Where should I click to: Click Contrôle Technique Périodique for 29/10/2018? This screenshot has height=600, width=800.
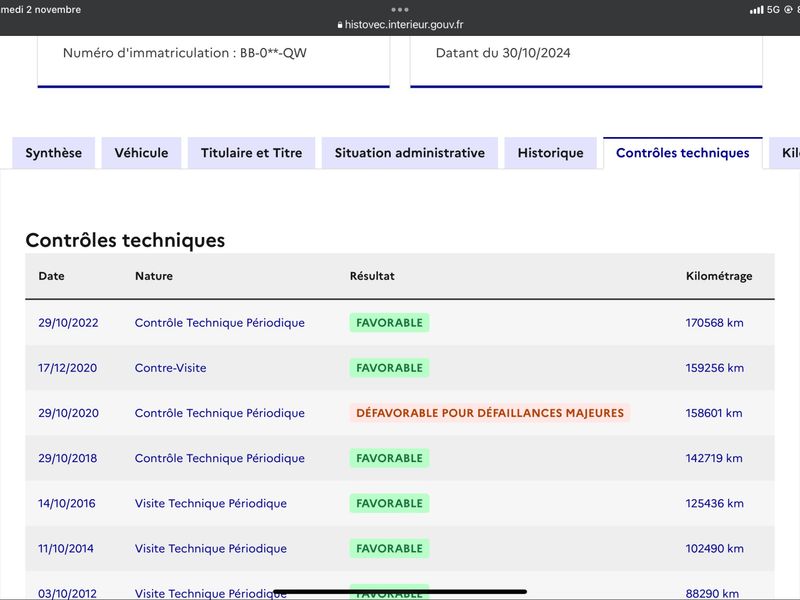tap(220, 458)
